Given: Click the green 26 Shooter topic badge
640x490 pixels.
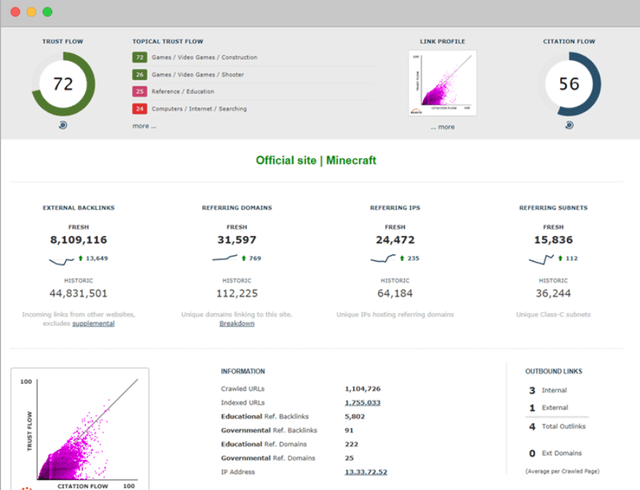Looking at the screenshot, I should [140, 75].
